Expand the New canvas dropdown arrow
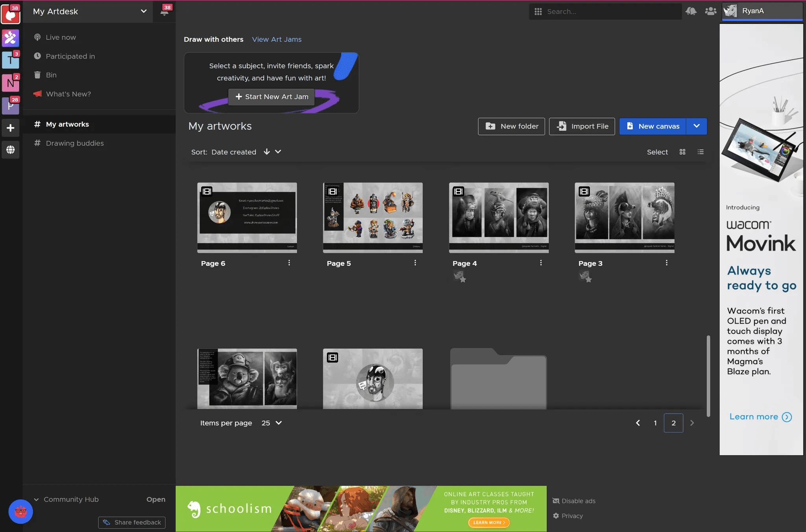 [696, 126]
